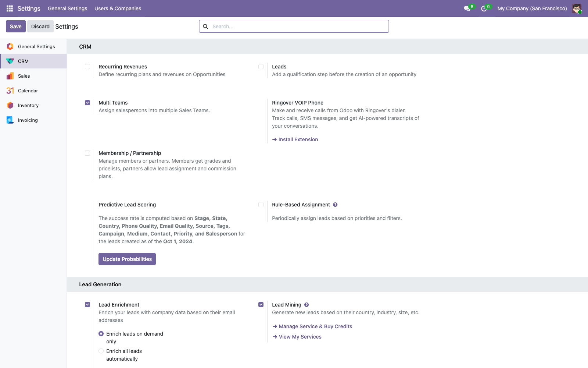Open the General Settings top menu
Image resolution: width=588 pixels, height=368 pixels.
point(68,8)
